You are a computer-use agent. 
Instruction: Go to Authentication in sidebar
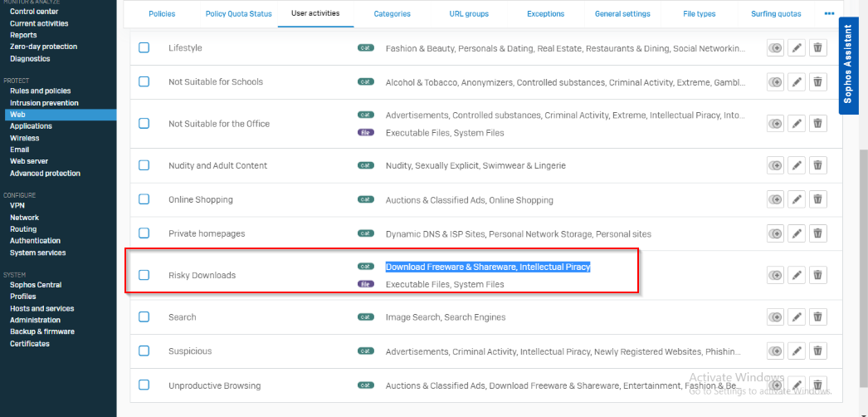(x=35, y=241)
